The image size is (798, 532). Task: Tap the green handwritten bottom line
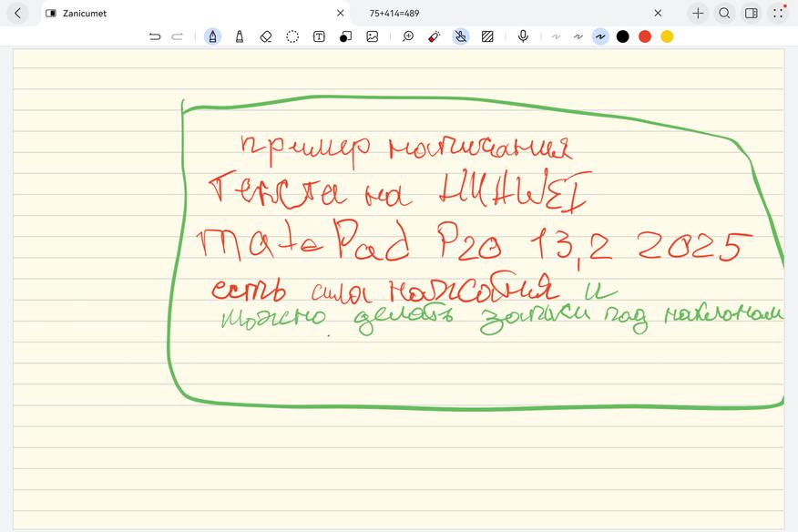[x=501, y=320]
